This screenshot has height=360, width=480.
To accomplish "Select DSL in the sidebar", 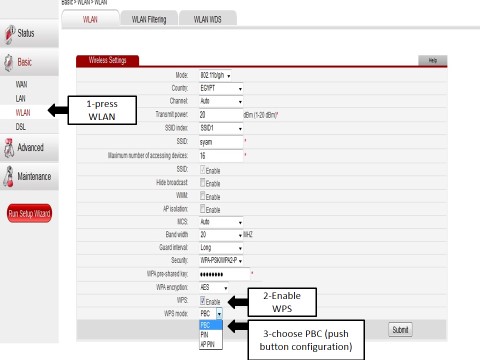I will coord(20,127).
